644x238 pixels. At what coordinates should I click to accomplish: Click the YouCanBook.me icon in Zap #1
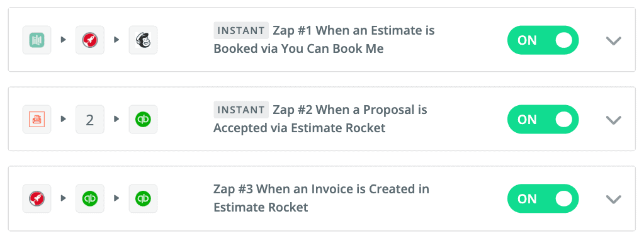(37, 40)
